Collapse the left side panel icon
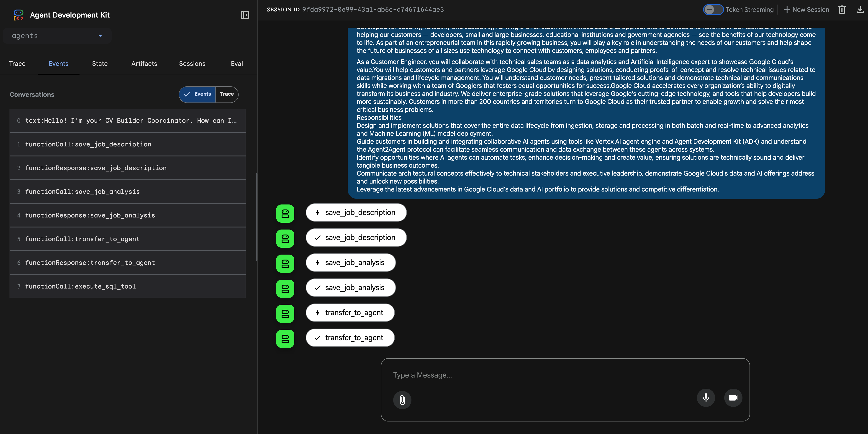 coord(245,15)
